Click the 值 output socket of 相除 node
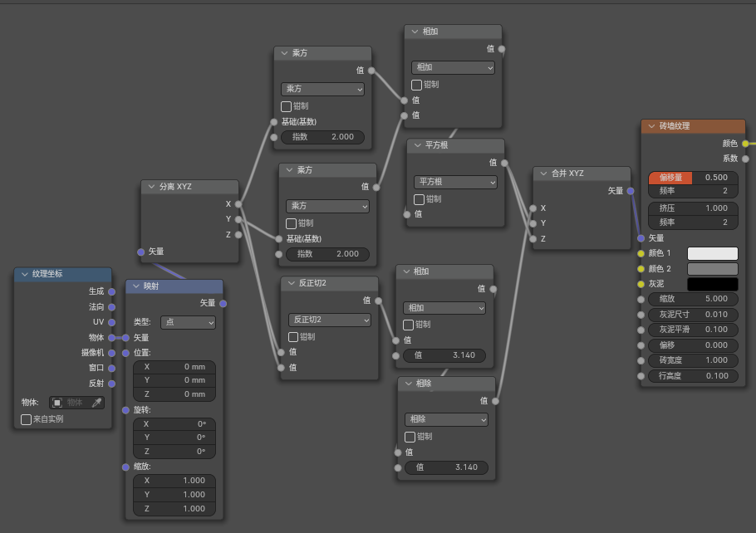This screenshot has height=533, width=756. click(495, 401)
